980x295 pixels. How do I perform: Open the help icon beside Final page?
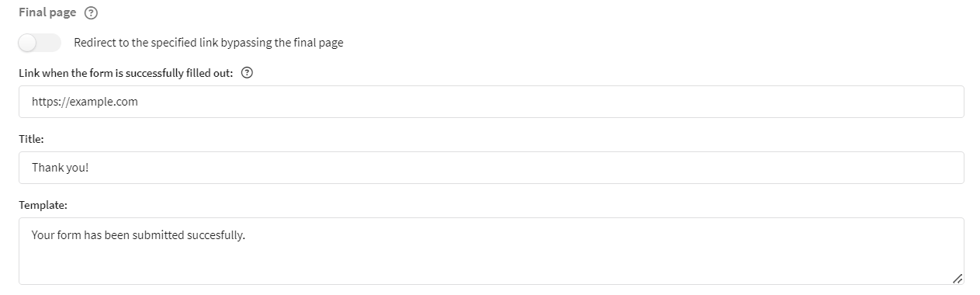click(90, 13)
